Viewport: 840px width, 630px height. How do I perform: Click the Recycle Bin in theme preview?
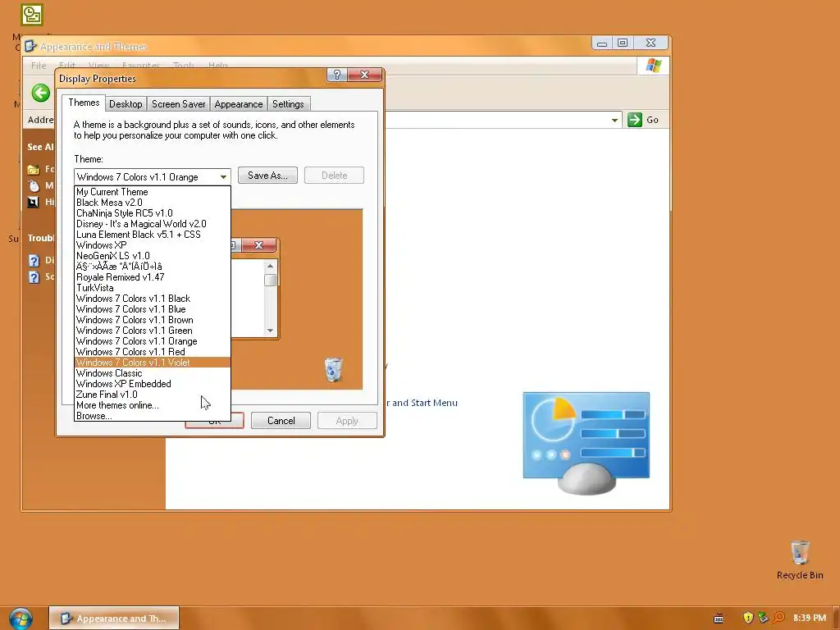333,370
